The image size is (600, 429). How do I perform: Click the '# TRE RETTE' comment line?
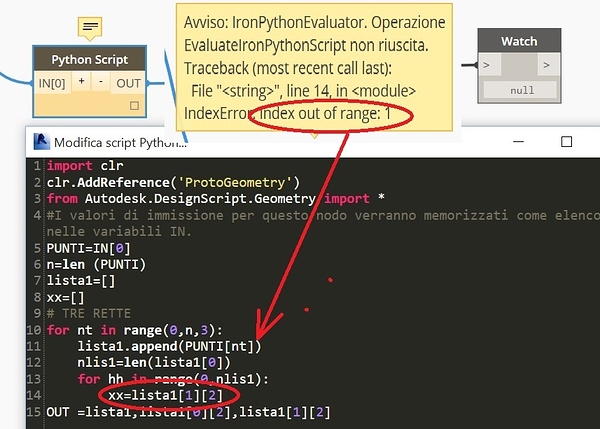(x=88, y=314)
